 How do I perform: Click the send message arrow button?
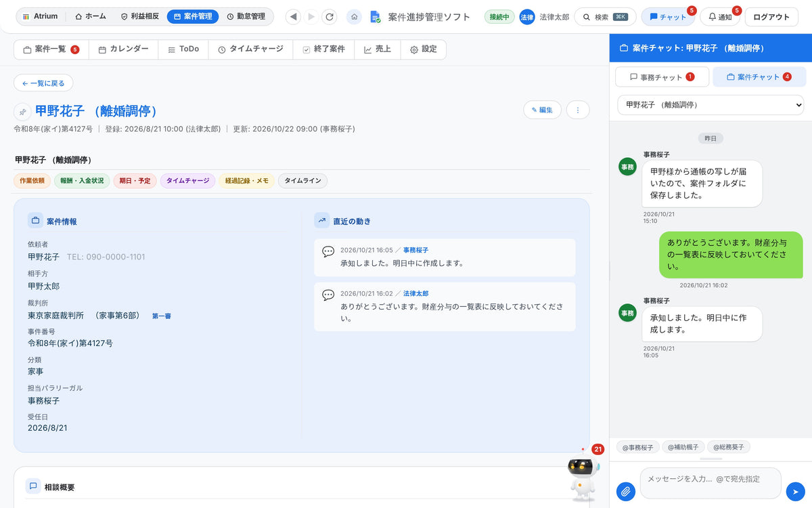[795, 491]
